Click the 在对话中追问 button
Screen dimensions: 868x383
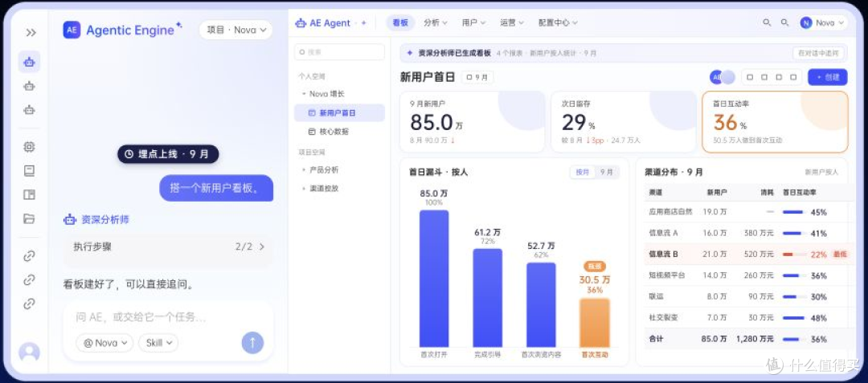pyautogui.click(x=818, y=53)
